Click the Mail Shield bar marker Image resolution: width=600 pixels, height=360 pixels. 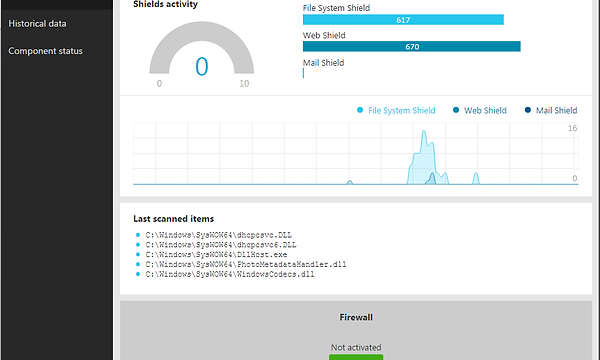pos(303,73)
